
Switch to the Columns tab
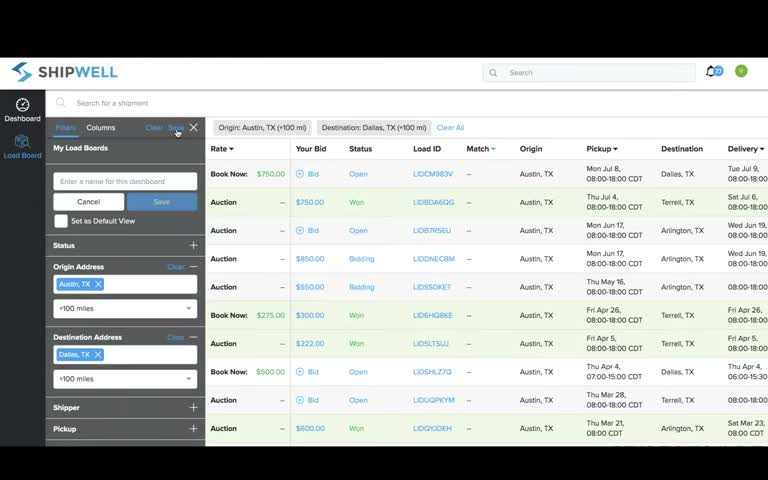point(100,127)
